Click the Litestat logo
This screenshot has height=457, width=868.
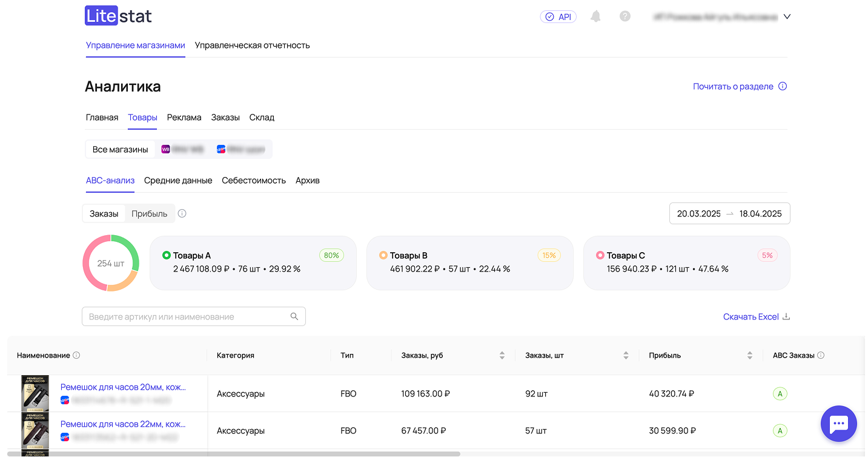coord(118,16)
